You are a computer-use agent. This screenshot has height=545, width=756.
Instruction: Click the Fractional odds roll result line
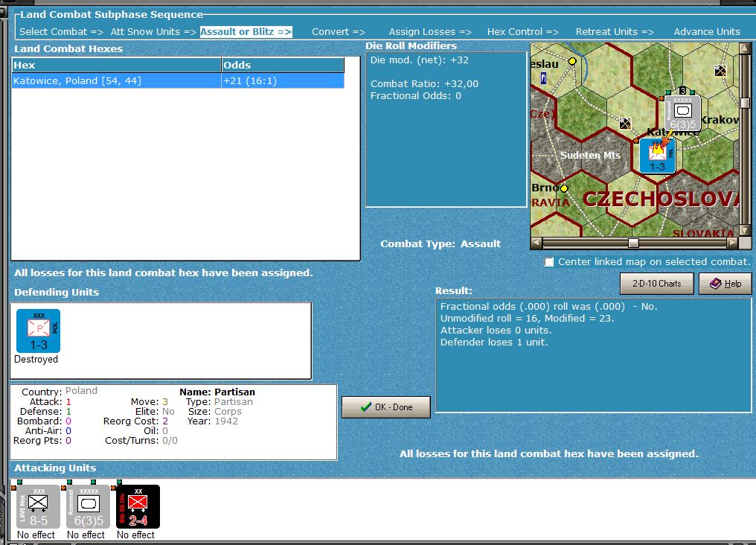548,306
